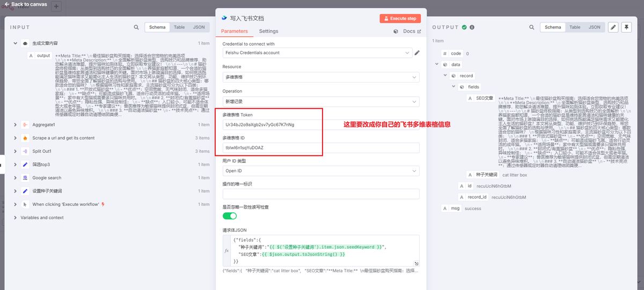Select JSON view in OUTPUT panel
This screenshot has width=644, height=290.
(x=594, y=27)
